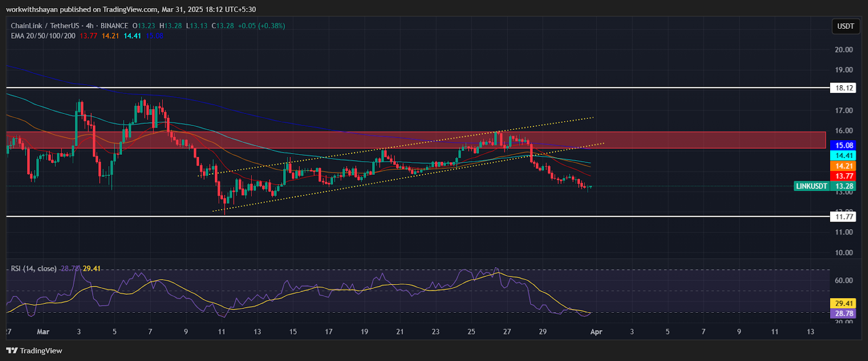The width and height of the screenshot is (868, 361).
Task: Select the EMA 20/50/100/200 indicator legend
Action: pyautogui.click(x=43, y=36)
